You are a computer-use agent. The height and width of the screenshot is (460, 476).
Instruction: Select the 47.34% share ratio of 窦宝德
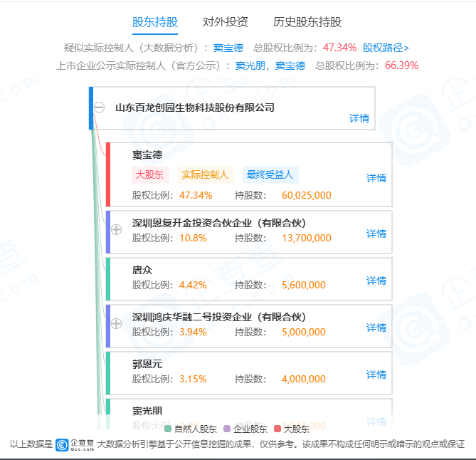tap(196, 195)
